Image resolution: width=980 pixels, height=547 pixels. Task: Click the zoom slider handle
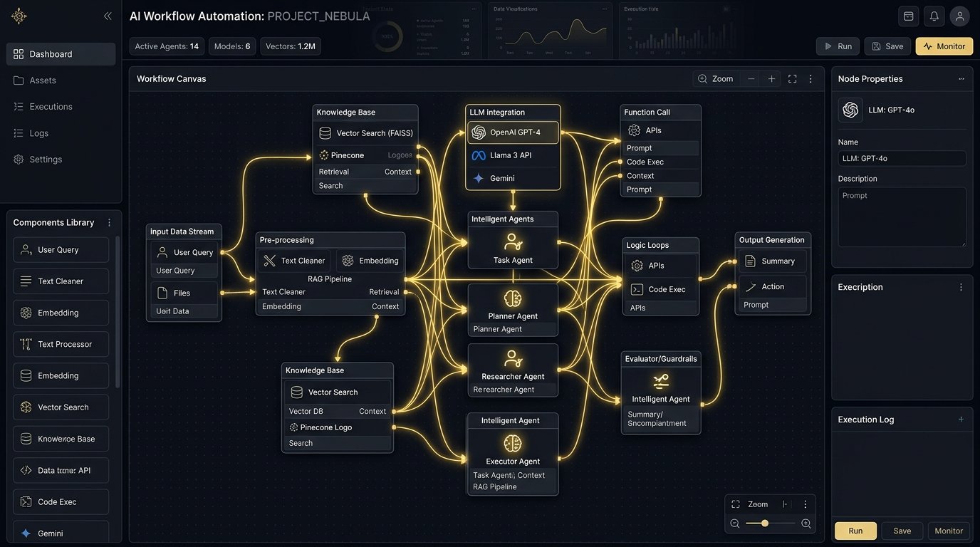pos(765,523)
